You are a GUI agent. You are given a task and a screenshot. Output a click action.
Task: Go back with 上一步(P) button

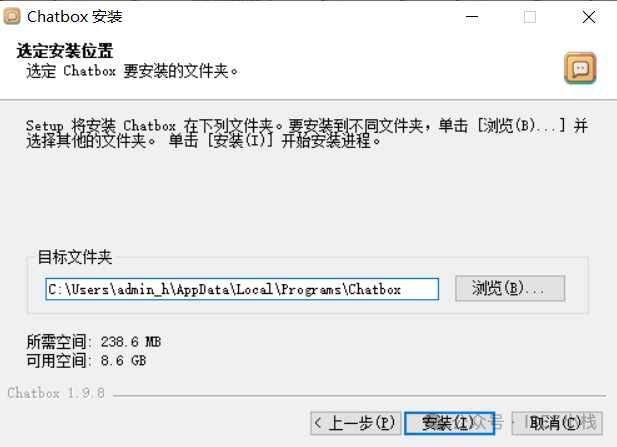(356, 423)
